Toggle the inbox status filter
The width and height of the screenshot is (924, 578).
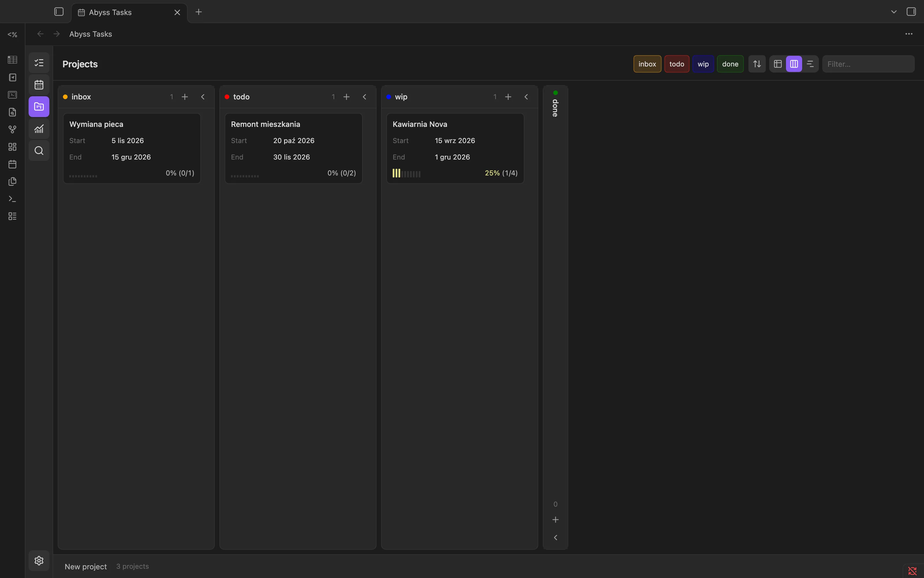pyautogui.click(x=647, y=64)
